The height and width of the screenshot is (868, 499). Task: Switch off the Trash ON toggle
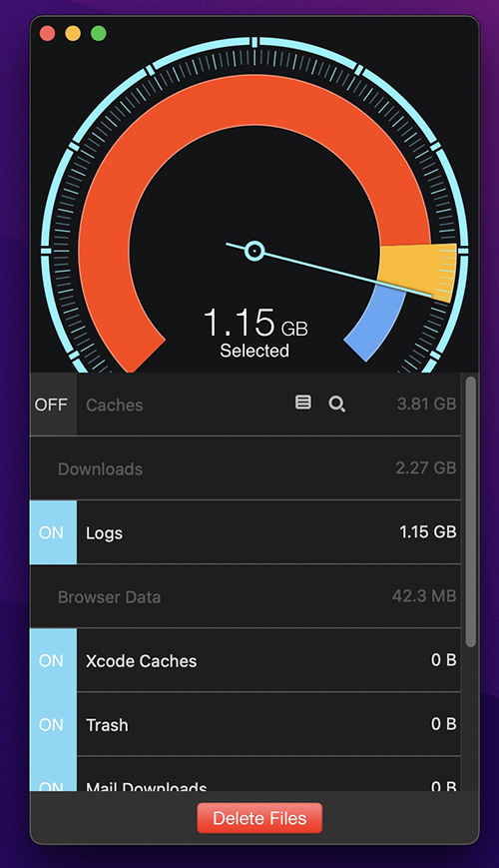53,724
